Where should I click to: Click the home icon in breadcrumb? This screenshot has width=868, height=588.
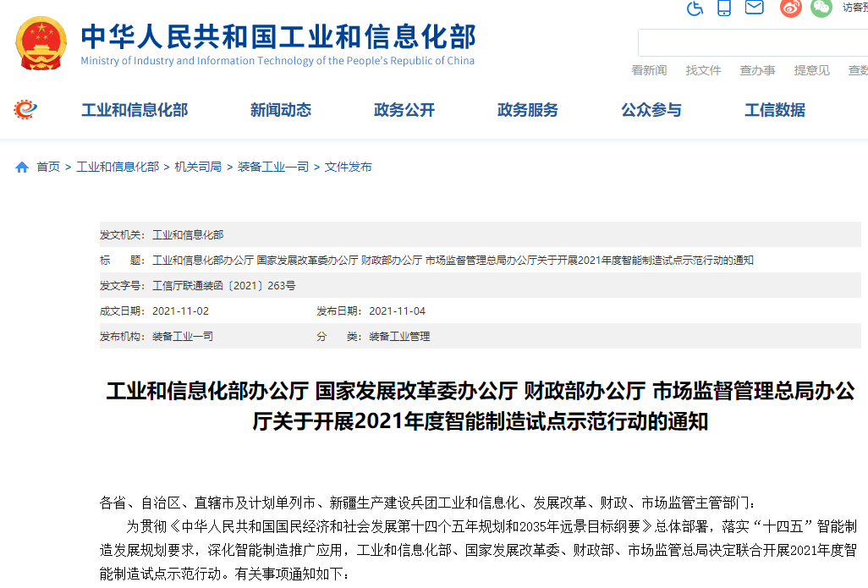tap(22, 168)
